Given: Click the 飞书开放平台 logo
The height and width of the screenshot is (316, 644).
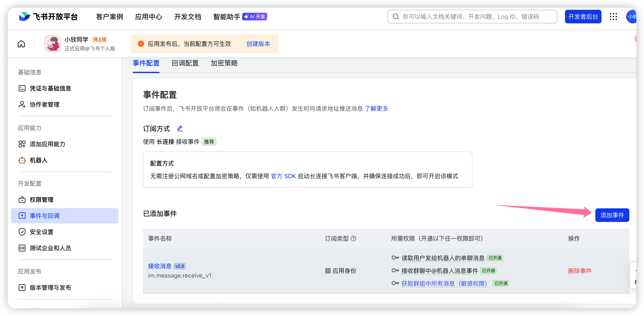Looking at the screenshot, I should [x=48, y=17].
